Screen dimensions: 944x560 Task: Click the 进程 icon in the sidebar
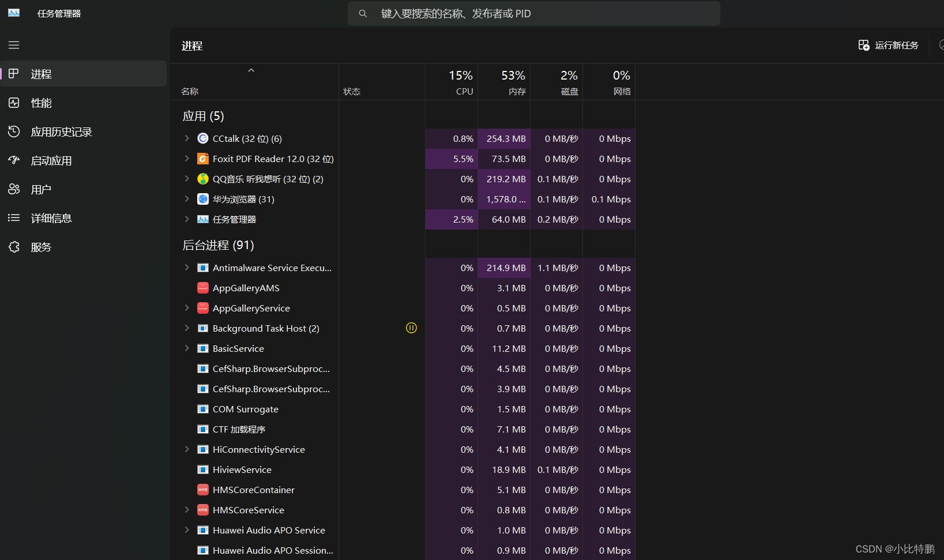click(14, 74)
